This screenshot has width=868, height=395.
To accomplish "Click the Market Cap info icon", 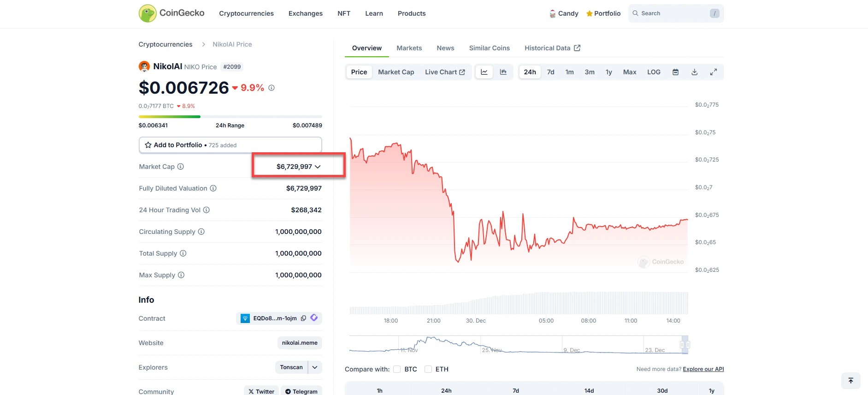I will click(181, 167).
